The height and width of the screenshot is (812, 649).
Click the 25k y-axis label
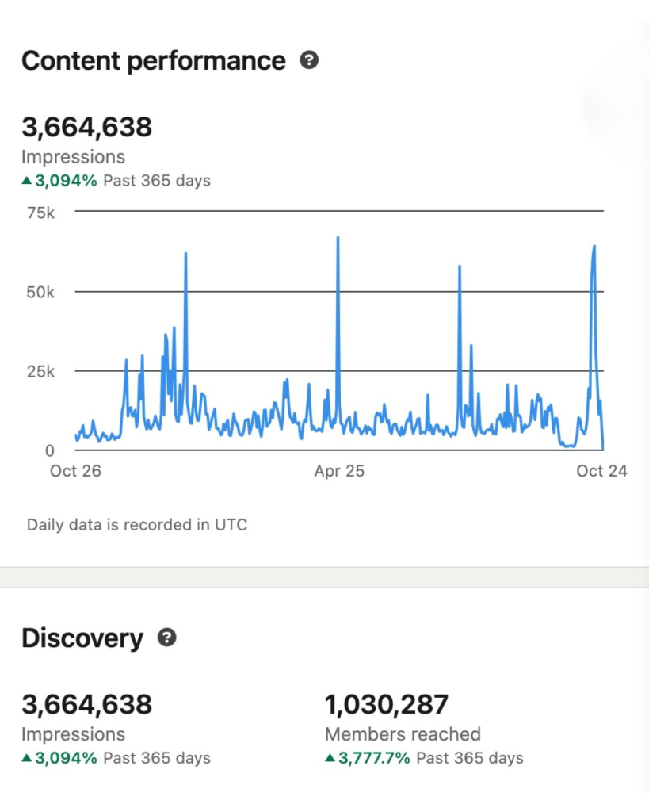point(40,371)
